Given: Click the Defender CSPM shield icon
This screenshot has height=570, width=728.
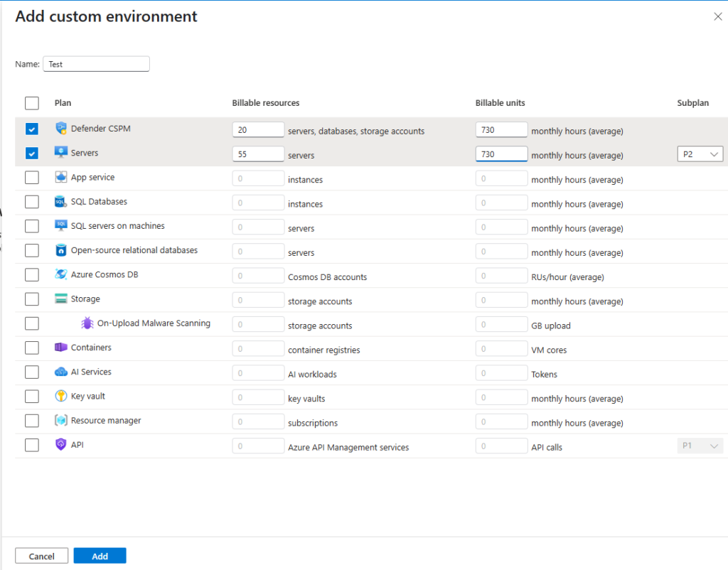Looking at the screenshot, I should click(x=61, y=128).
